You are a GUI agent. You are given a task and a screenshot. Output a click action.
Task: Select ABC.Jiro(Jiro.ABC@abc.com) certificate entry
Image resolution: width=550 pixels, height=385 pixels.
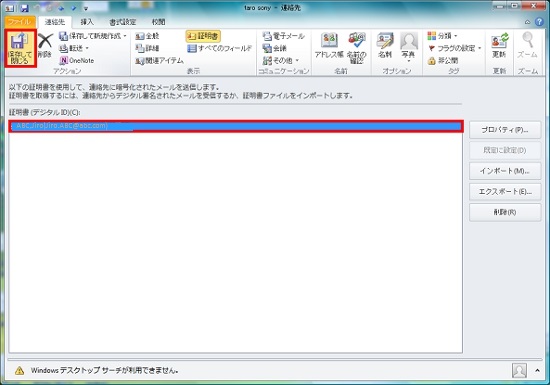coord(236,126)
